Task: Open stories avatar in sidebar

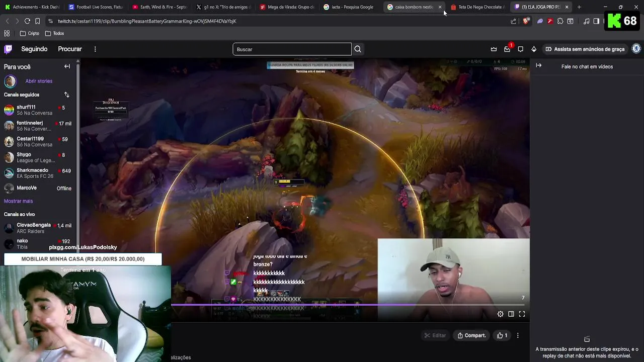Action: point(10,81)
